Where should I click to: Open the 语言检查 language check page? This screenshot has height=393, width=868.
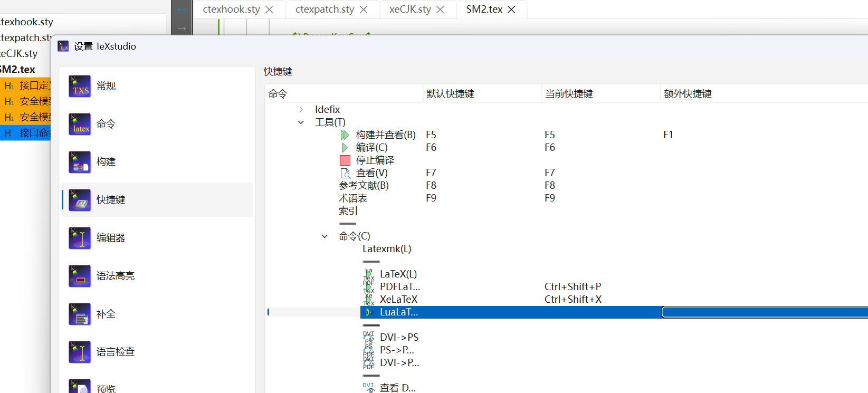tap(157, 352)
